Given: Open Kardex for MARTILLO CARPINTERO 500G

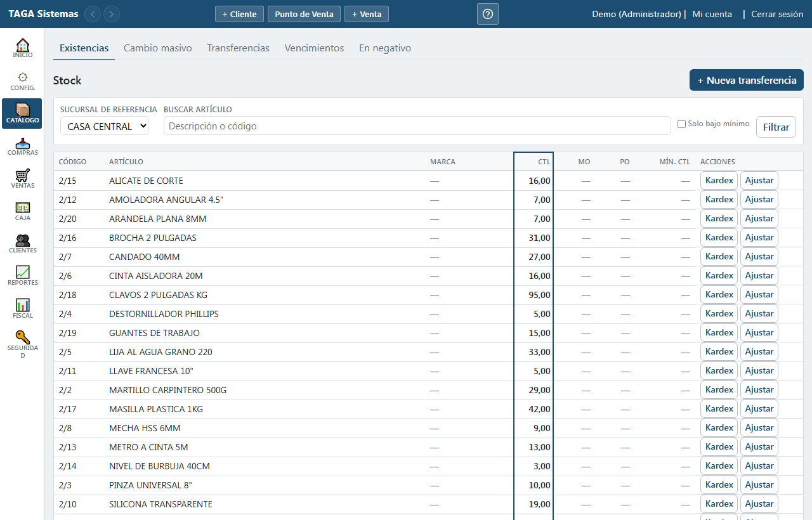Looking at the screenshot, I should [719, 390].
